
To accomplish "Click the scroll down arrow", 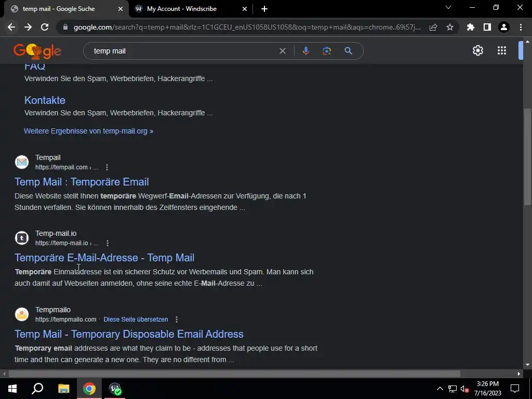I will pyautogui.click(x=528, y=365).
